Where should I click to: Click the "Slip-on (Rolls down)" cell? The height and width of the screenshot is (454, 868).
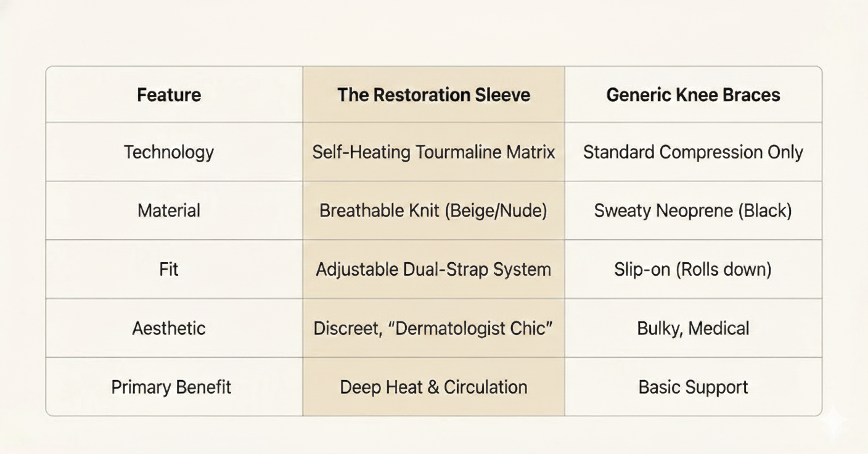(693, 270)
